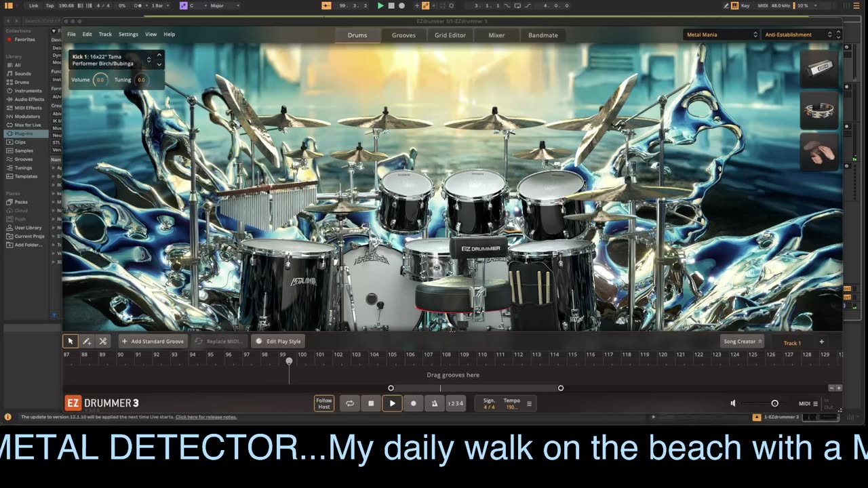868x488 pixels.
Task: Add a new track with plus button
Action: click(x=821, y=342)
